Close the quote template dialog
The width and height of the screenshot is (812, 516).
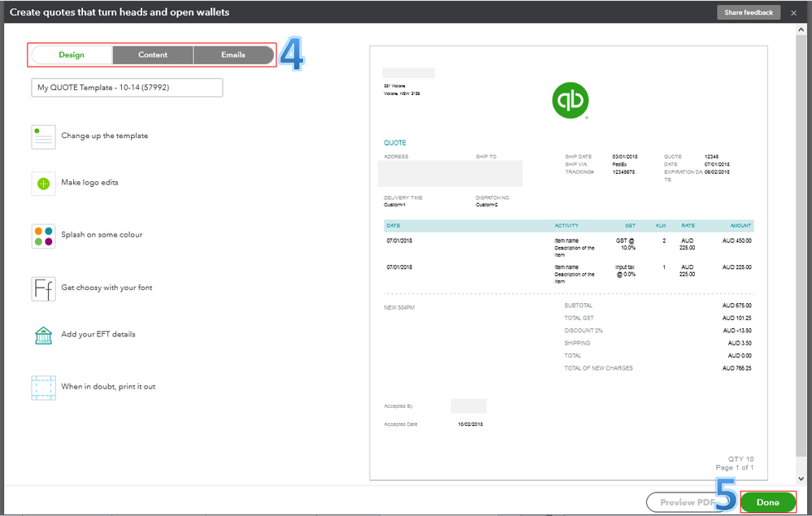tap(793, 13)
